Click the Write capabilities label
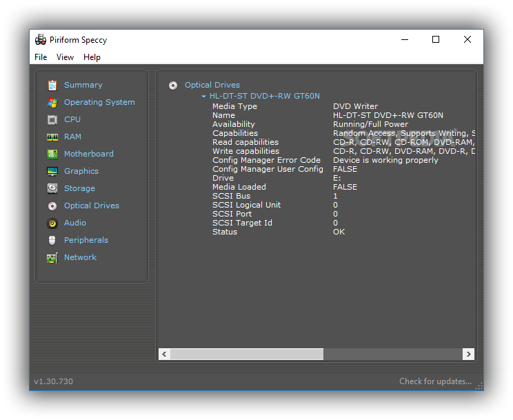 click(x=245, y=151)
